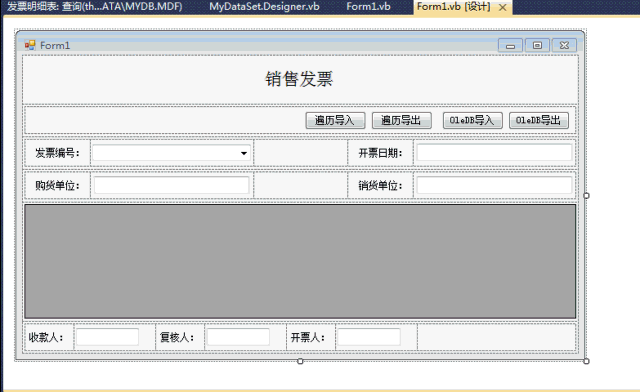Switch to Form1.vb code tab
640x392 pixels.
coord(368,7)
